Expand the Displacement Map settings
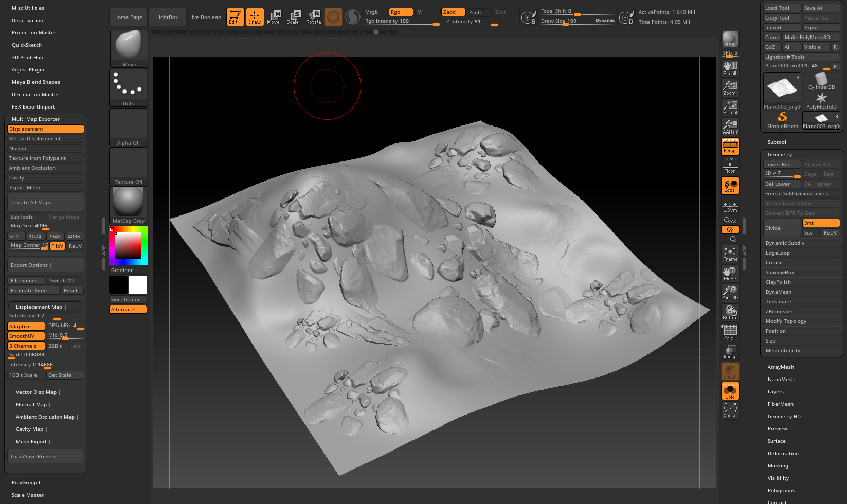This screenshot has width=847, height=504. coord(45,305)
